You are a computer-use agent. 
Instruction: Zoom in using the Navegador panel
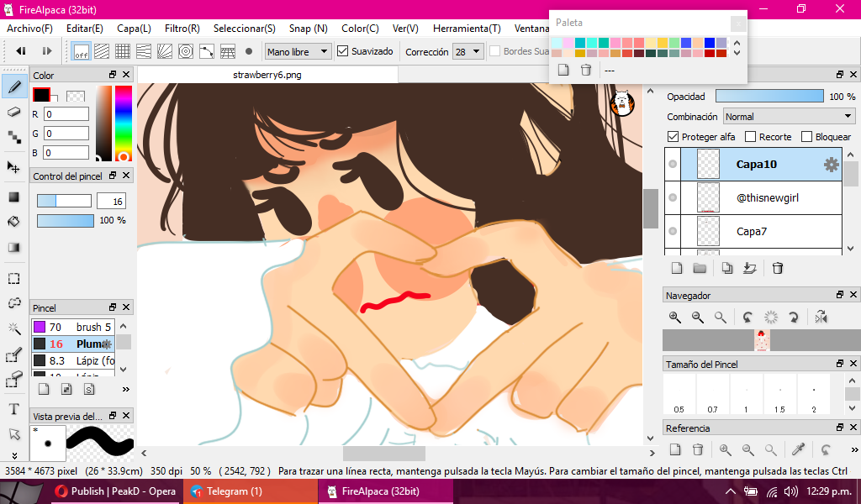675,317
